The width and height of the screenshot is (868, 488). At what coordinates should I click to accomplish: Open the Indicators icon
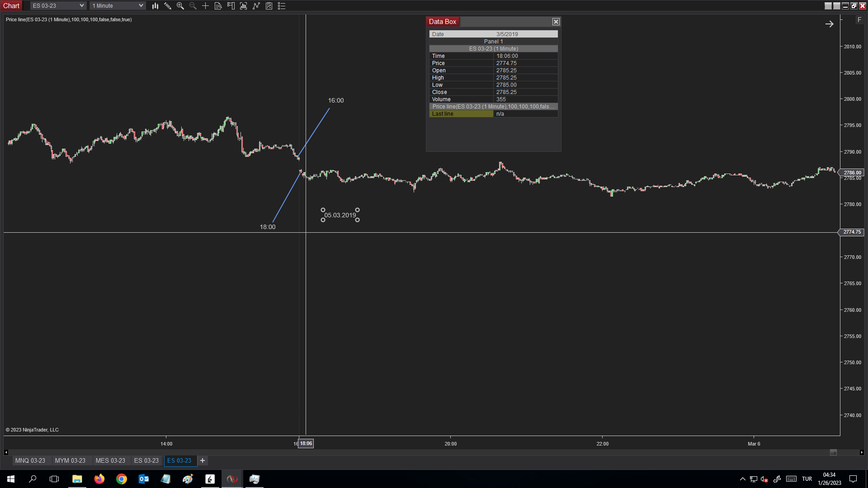click(x=244, y=6)
